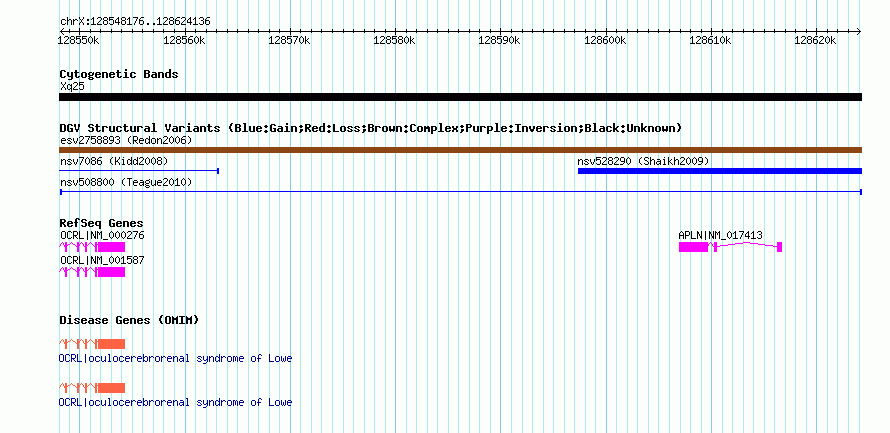This screenshot has width=890, height=433.
Task: Click the nsv508800 (Teague2010) label
Action: tap(126, 183)
